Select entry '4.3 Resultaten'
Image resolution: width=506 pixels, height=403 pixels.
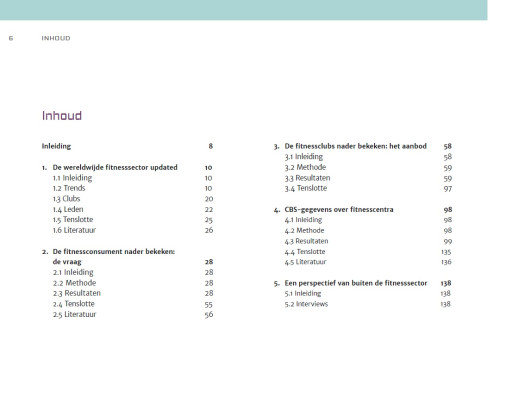point(306,241)
